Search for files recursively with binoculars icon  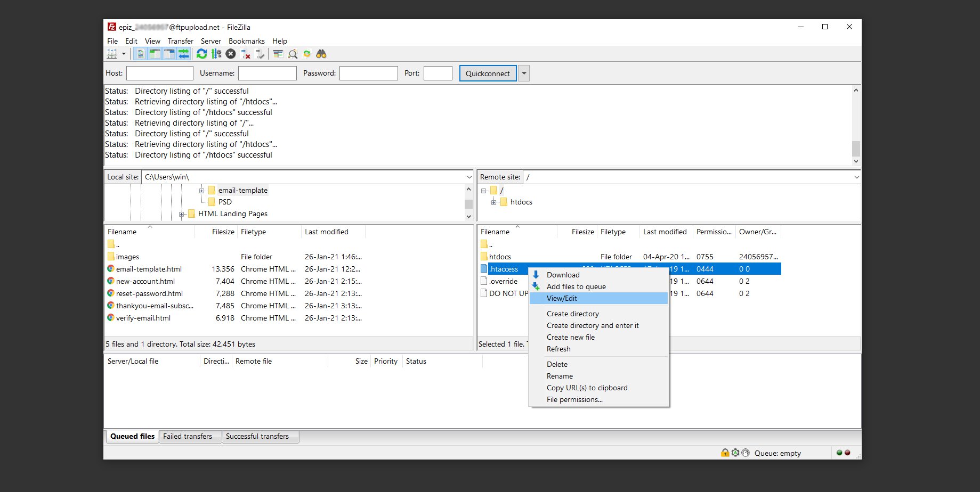point(321,54)
